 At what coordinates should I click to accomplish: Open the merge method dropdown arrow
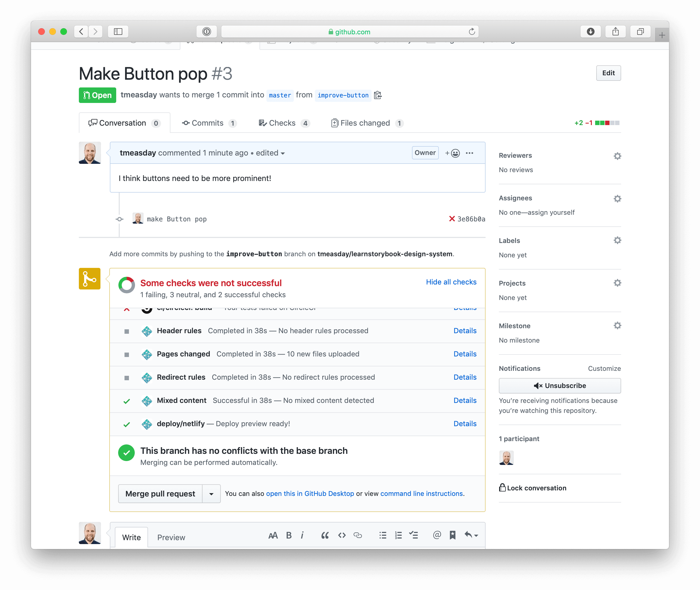(x=211, y=494)
